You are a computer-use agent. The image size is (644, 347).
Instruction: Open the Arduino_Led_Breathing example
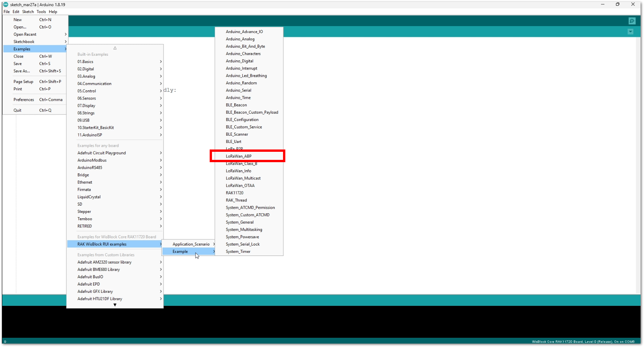(x=249, y=76)
